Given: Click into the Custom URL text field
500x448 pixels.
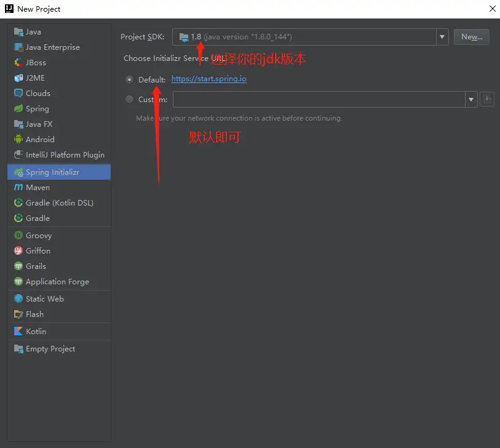Looking at the screenshot, I should (x=319, y=100).
